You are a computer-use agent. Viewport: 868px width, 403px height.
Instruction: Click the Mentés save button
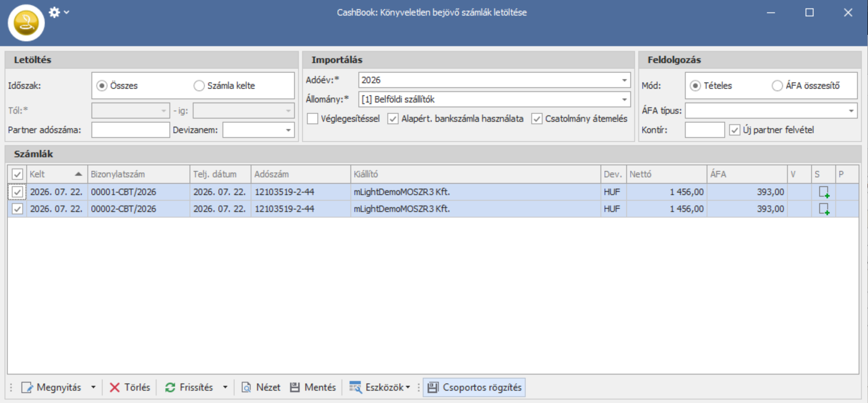click(x=313, y=387)
